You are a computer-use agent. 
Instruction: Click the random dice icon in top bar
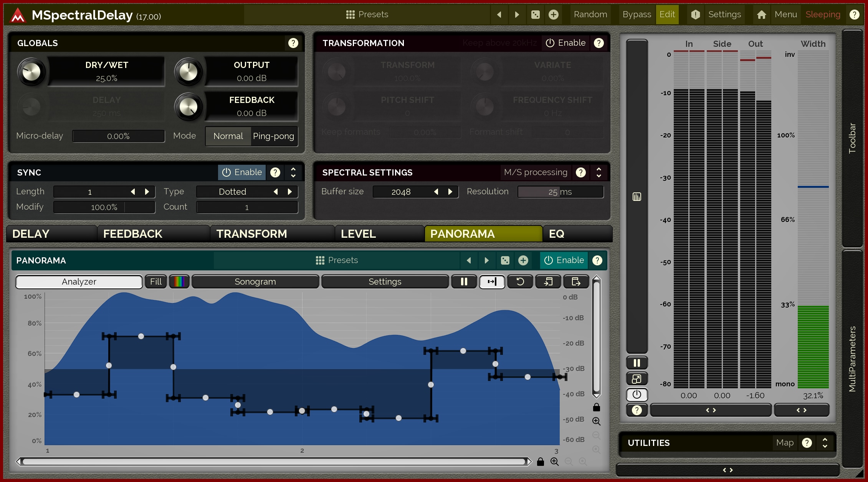[535, 15]
